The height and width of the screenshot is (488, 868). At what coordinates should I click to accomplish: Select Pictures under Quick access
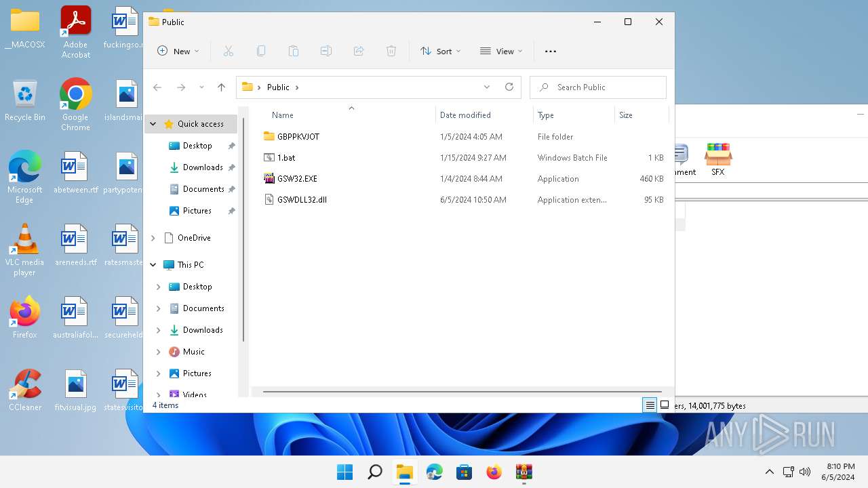[x=197, y=211]
